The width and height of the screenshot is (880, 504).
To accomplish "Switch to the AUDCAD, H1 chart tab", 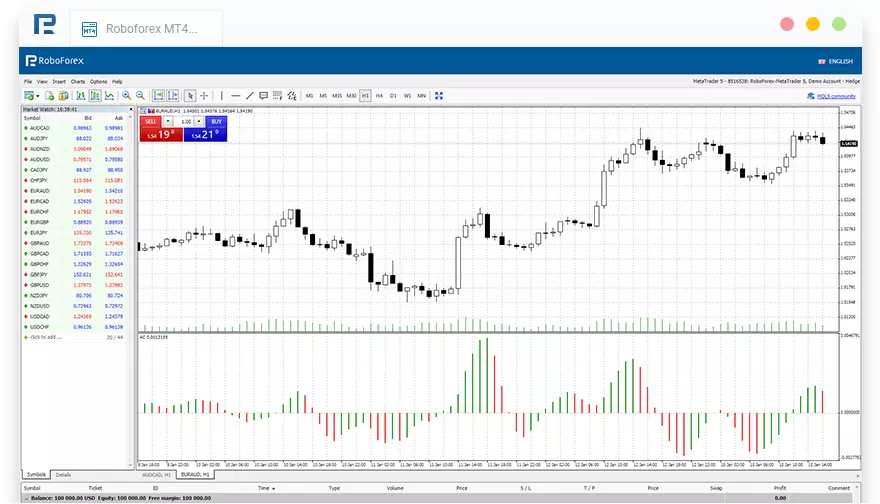I will 157,474.
